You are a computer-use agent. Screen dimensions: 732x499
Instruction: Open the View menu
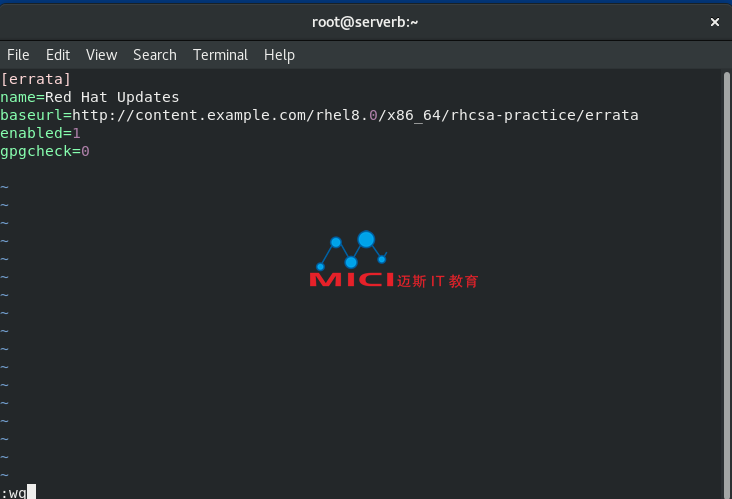101,55
